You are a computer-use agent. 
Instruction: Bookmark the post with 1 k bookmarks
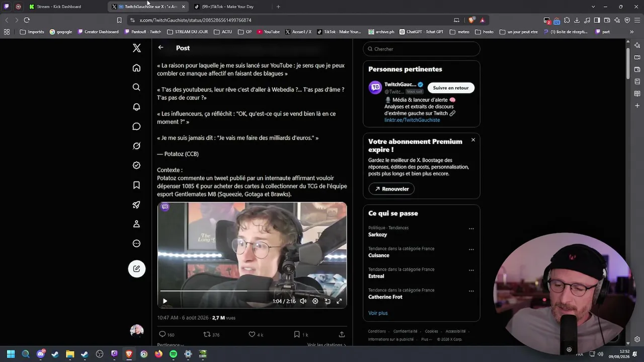click(301, 334)
